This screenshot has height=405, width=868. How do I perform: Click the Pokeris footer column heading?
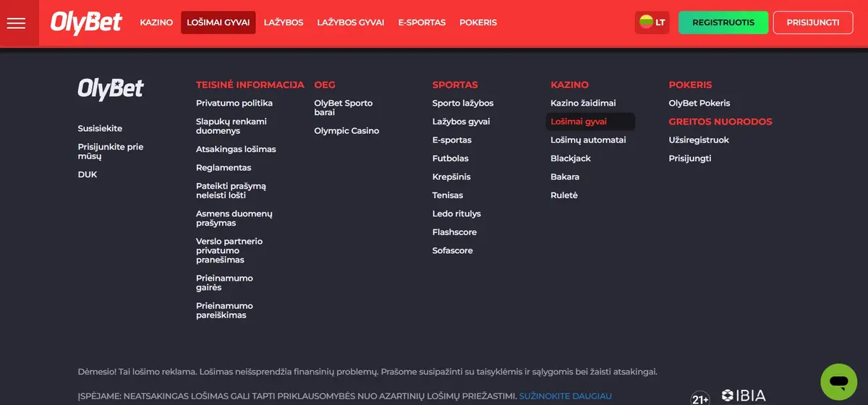coord(691,85)
